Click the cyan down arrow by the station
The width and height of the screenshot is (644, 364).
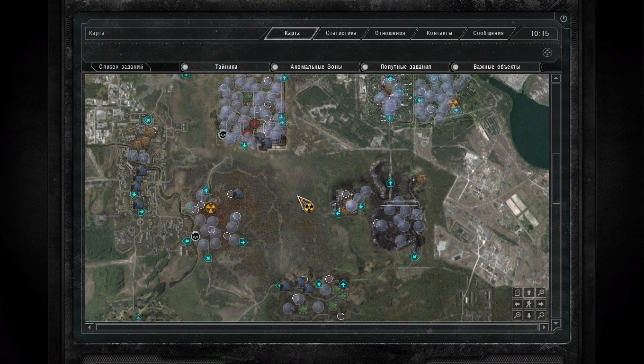click(361, 207)
